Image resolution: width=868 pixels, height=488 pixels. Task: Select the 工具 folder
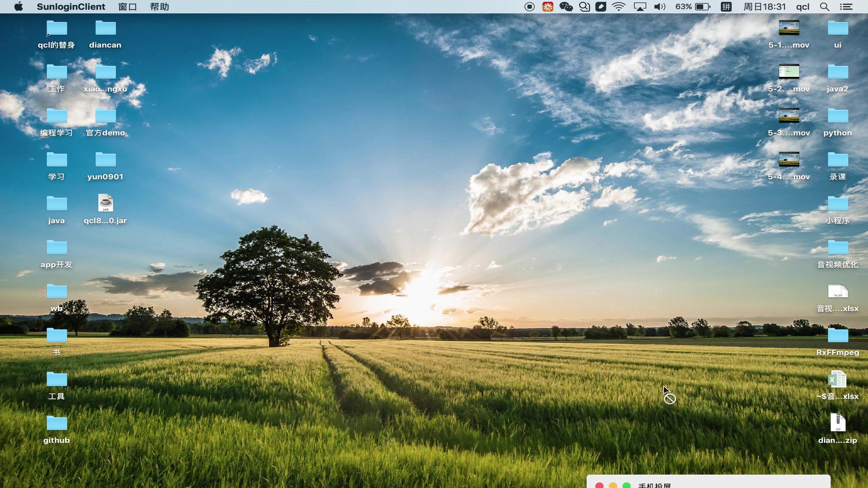[x=57, y=385]
